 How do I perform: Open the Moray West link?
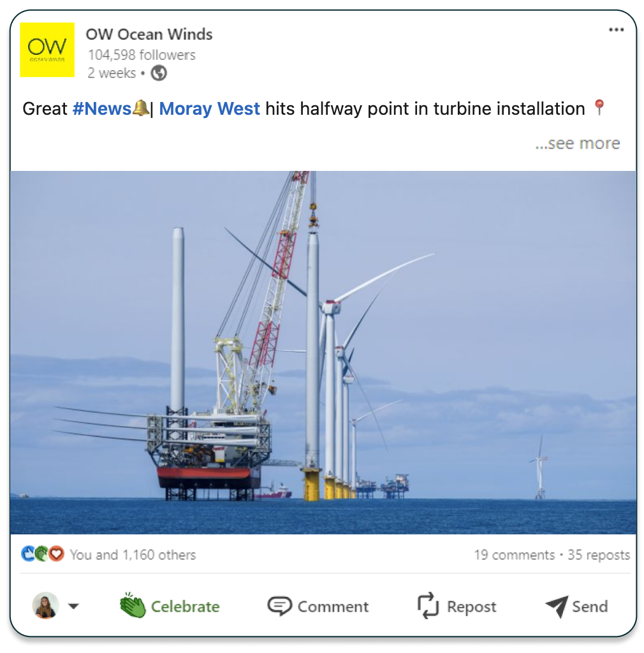(x=209, y=108)
